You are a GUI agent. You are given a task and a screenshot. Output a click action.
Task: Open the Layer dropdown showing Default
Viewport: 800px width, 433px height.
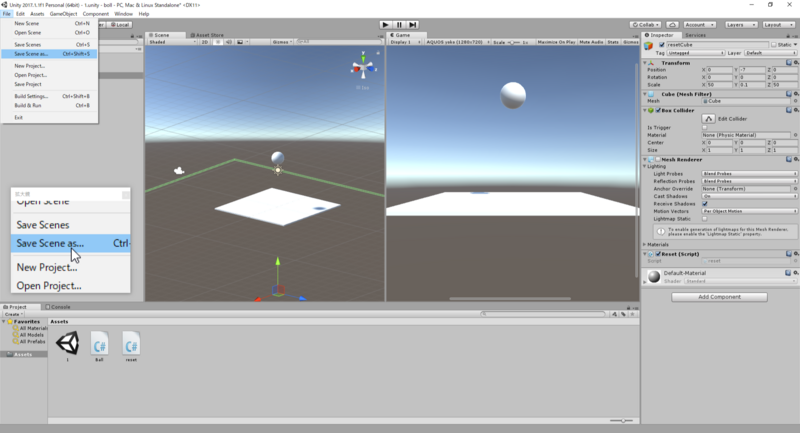[x=770, y=53]
